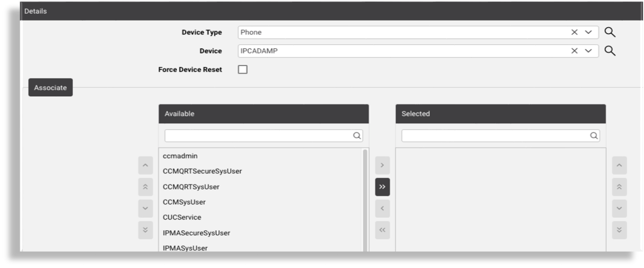
Task: Switch to the Associate tab
Action: [x=50, y=87]
